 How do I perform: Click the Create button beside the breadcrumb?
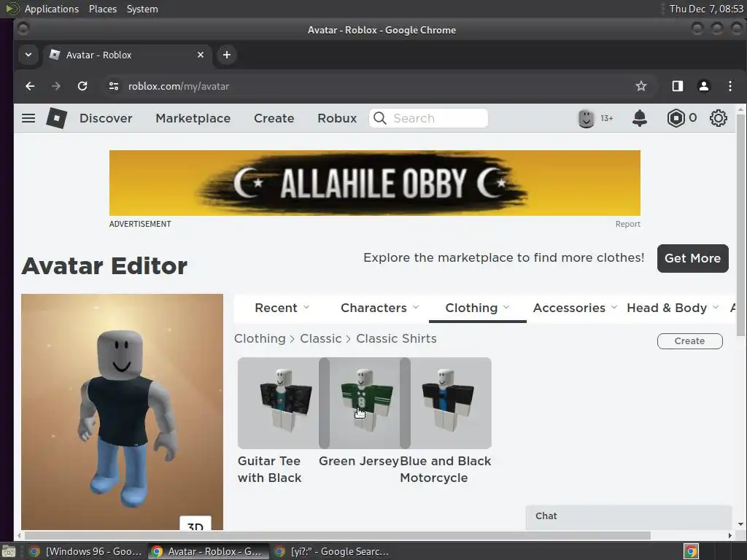[x=689, y=341]
